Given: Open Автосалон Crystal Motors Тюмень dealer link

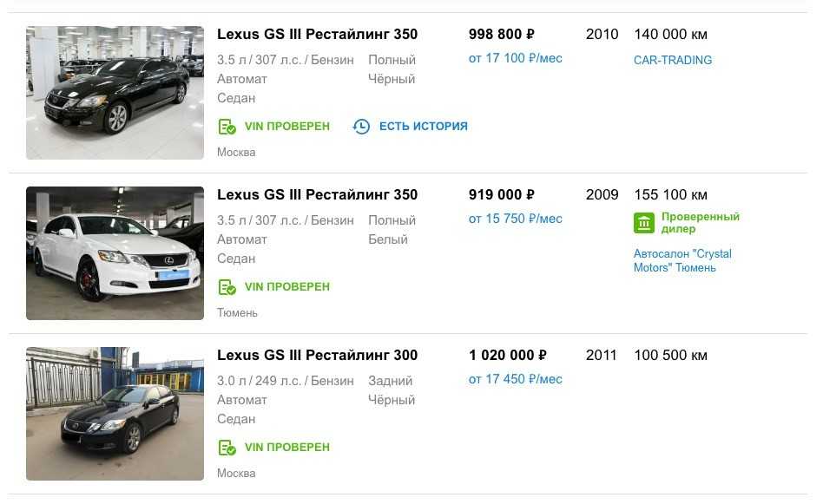Looking at the screenshot, I should (x=682, y=261).
